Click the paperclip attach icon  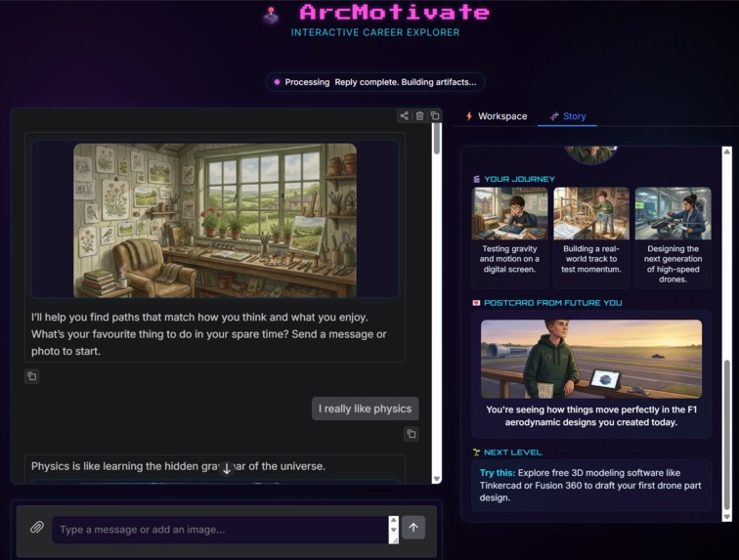[x=37, y=527]
